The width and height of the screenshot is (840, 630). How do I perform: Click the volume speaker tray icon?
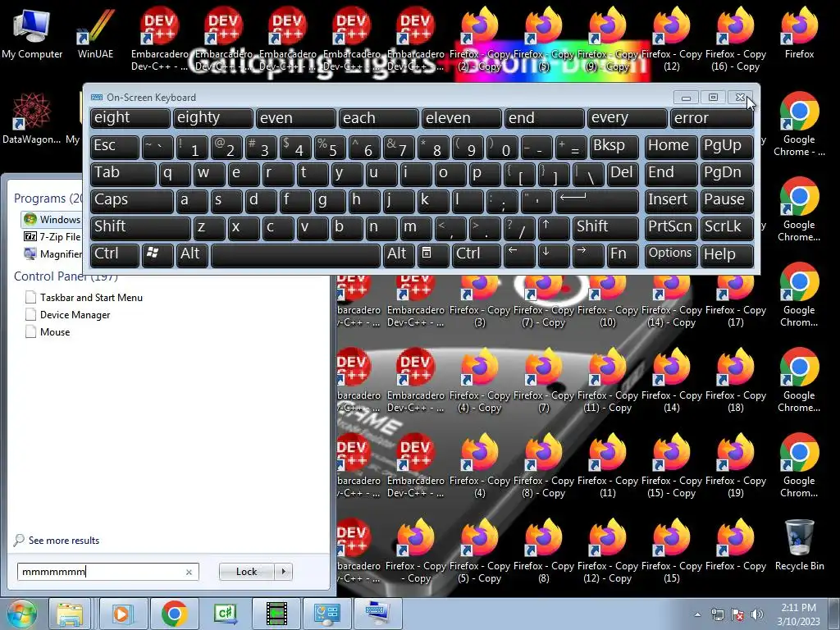click(x=757, y=614)
